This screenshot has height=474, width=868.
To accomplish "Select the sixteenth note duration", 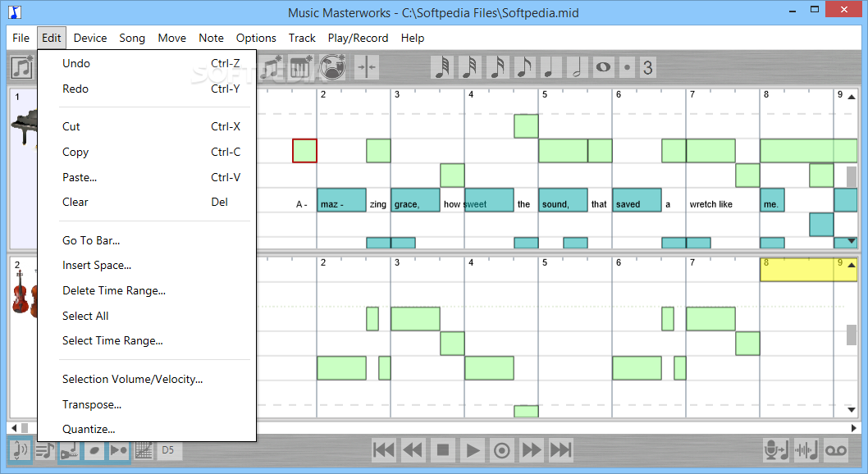I will tap(496, 67).
